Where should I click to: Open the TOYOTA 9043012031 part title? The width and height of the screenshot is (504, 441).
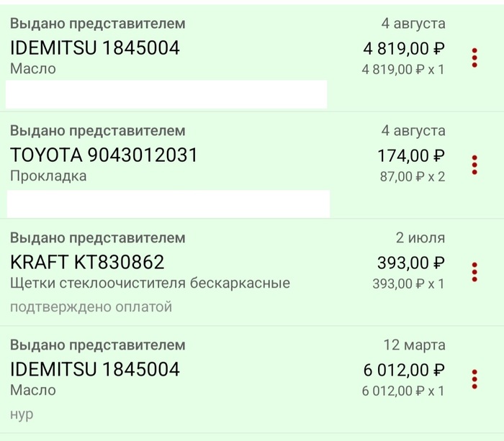(104, 155)
